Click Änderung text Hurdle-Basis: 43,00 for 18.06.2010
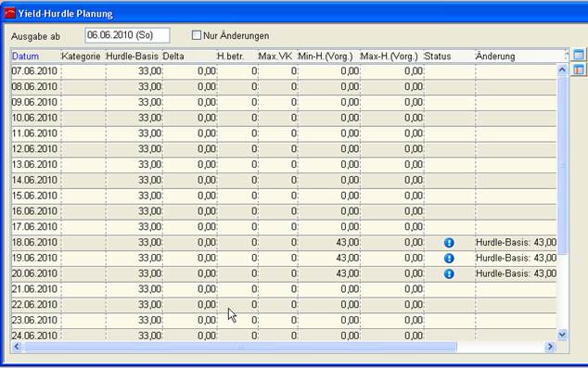588x368 pixels. (x=516, y=243)
